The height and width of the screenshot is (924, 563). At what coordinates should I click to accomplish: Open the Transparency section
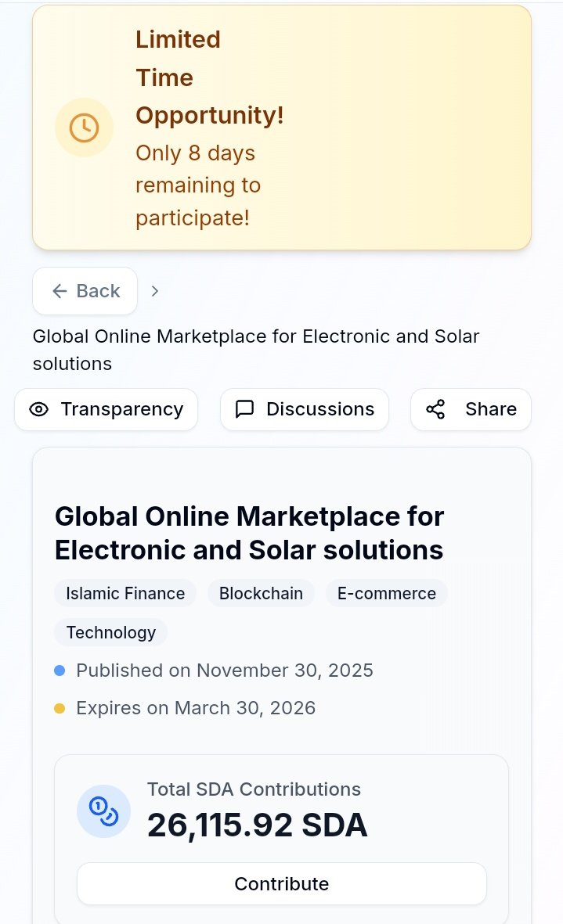coord(106,409)
